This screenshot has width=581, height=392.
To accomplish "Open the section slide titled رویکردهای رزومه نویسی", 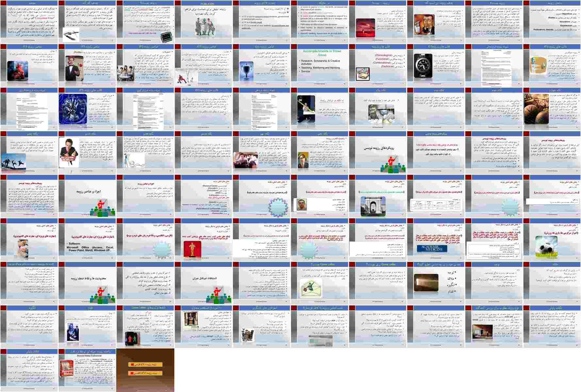I will pyautogui.click(x=378, y=152).
